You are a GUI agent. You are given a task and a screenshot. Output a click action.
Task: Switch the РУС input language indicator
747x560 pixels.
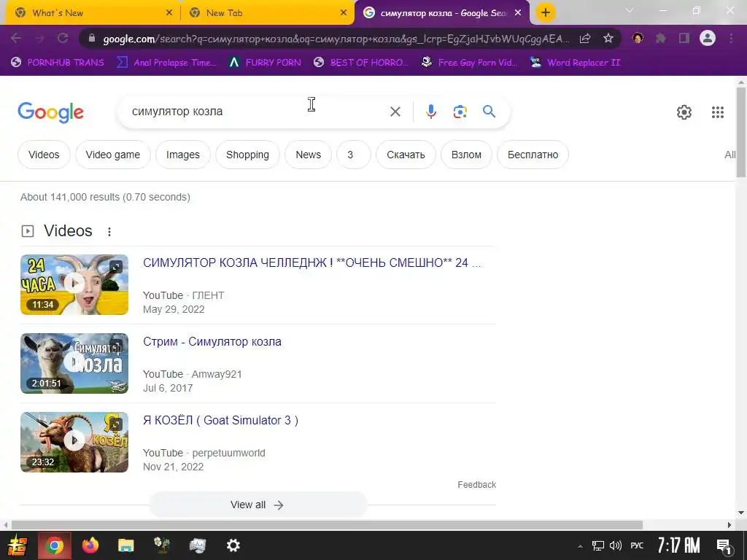(x=636, y=545)
